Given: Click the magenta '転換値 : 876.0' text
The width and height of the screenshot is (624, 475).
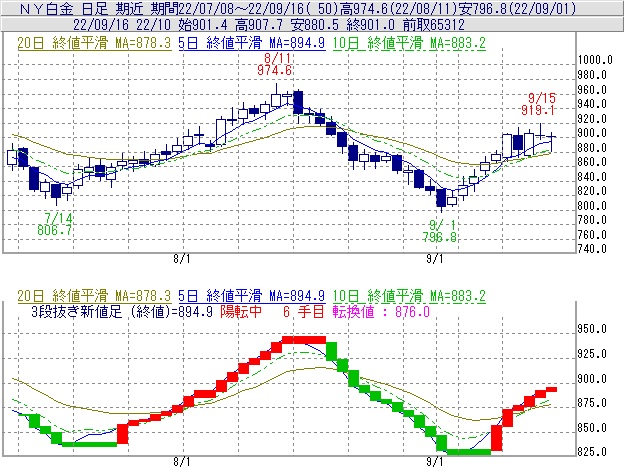Looking at the screenshot, I should [x=381, y=311].
